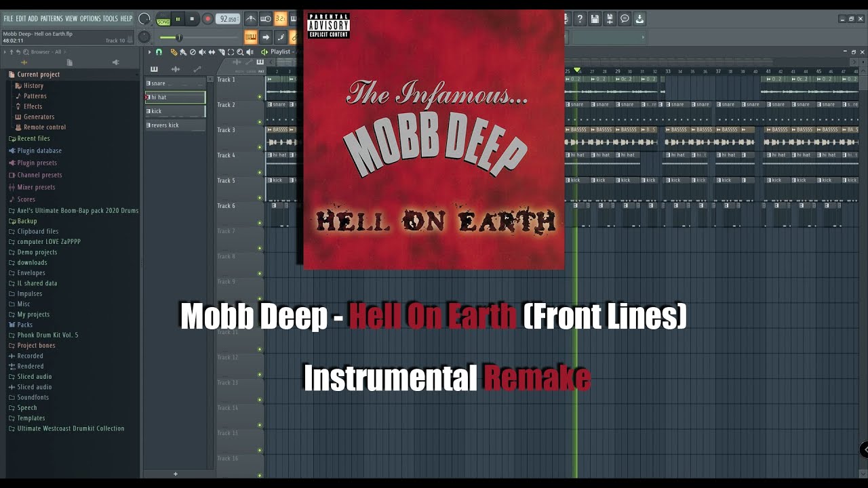Select the zoom magnifier tool
The width and height of the screenshot is (868, 488).
pos(240,52)
